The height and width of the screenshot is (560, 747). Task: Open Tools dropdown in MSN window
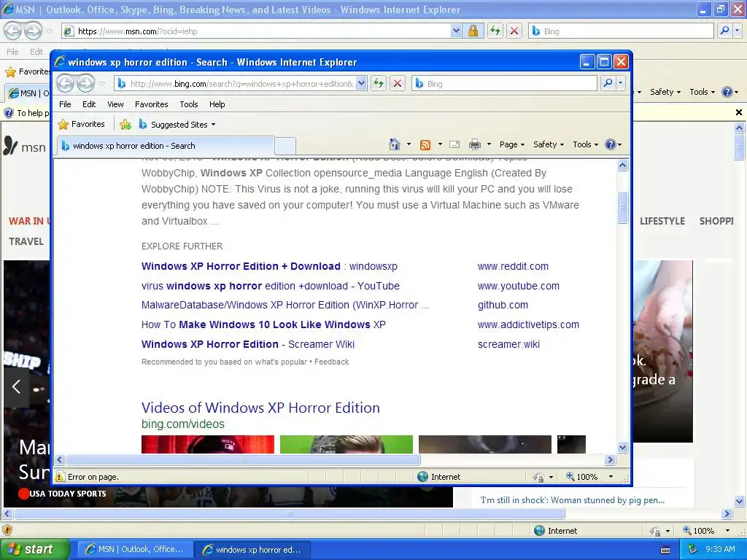(x=703, y=92)
